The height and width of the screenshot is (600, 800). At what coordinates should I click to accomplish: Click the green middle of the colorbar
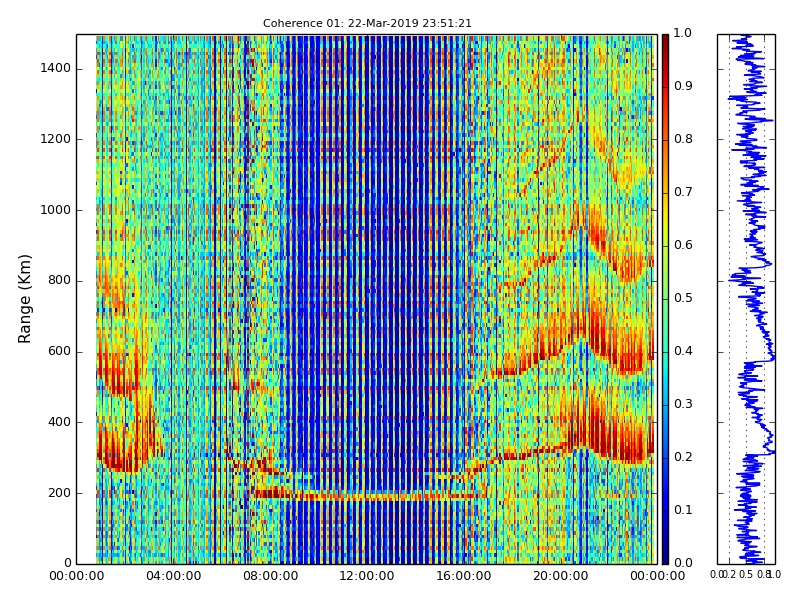coord(665,299)
